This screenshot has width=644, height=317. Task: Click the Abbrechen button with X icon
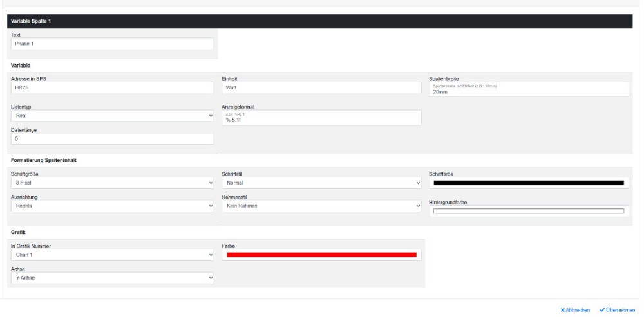[576, 310]
